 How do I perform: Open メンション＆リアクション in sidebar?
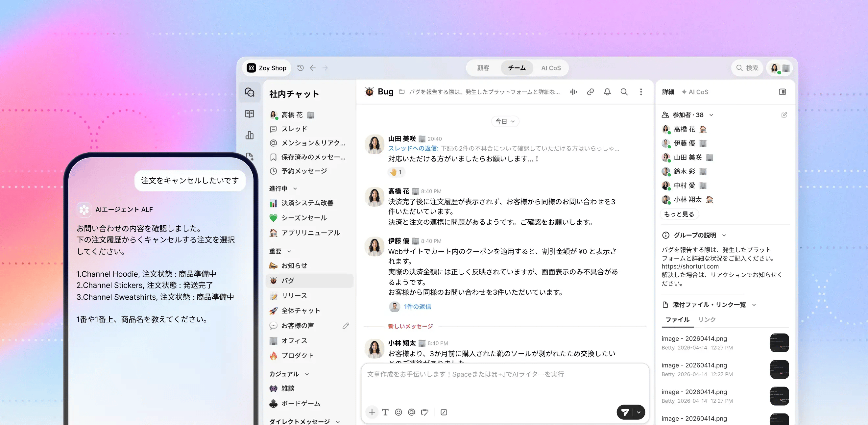point(309,143)
